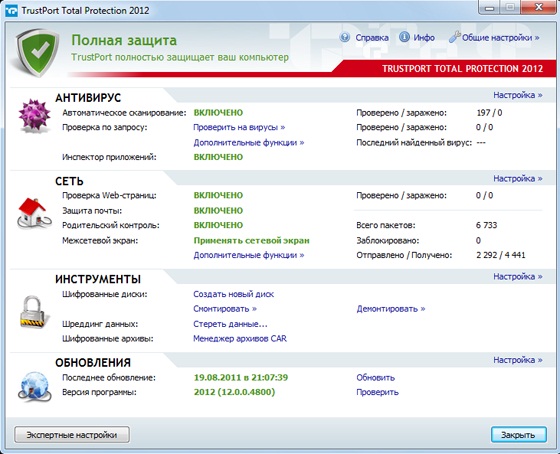Click the ИНСТРУМЕНТЫ section heading
Screen dimensions: 560x454
[98, 279]
